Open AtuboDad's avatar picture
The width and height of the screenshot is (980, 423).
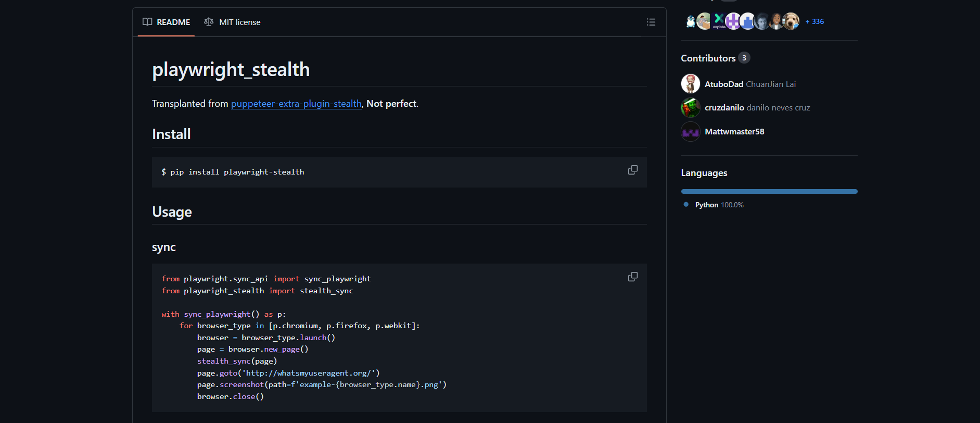click(690, 84)
